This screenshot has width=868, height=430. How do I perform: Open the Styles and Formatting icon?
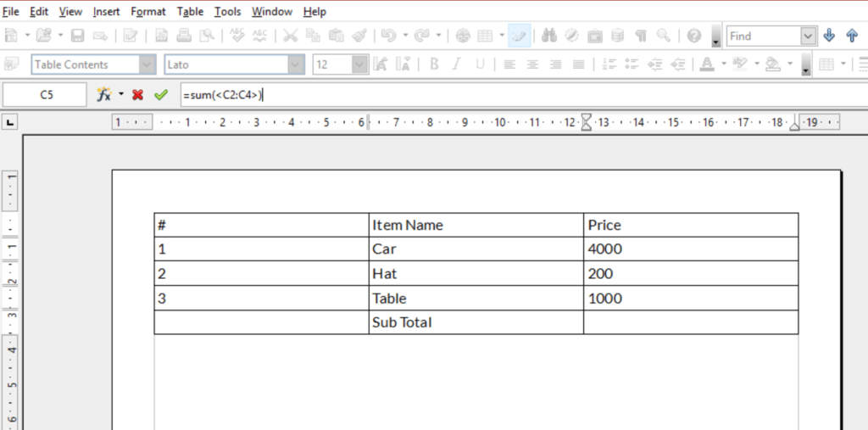(x=12, y=64)
